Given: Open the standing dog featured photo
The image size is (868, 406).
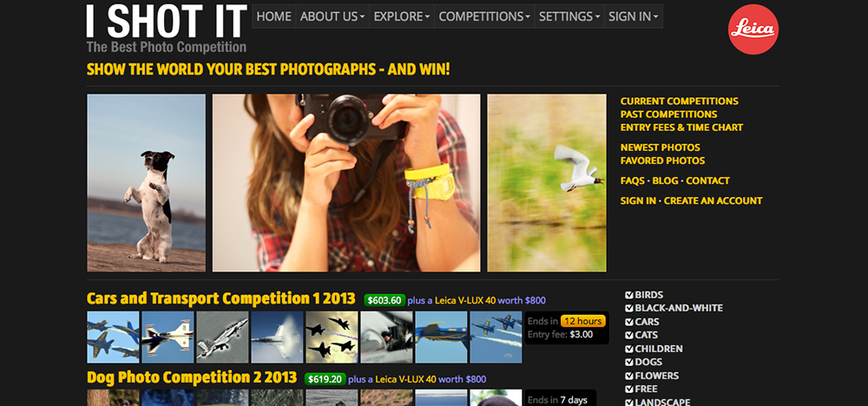Looking at the screenshot, I should coord(146,182).
